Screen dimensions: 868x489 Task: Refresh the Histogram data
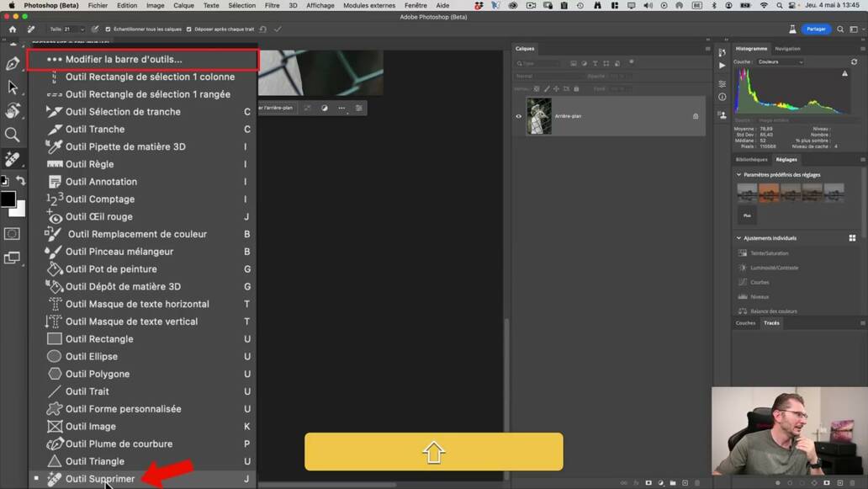point(855,62)
